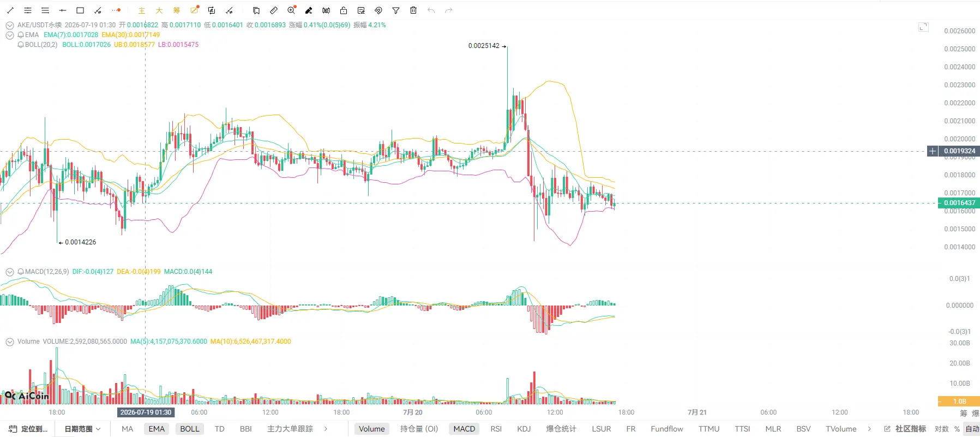
Task: Click the crosshair plus button at 0.0019324
Action: click(x=933, y=151)
